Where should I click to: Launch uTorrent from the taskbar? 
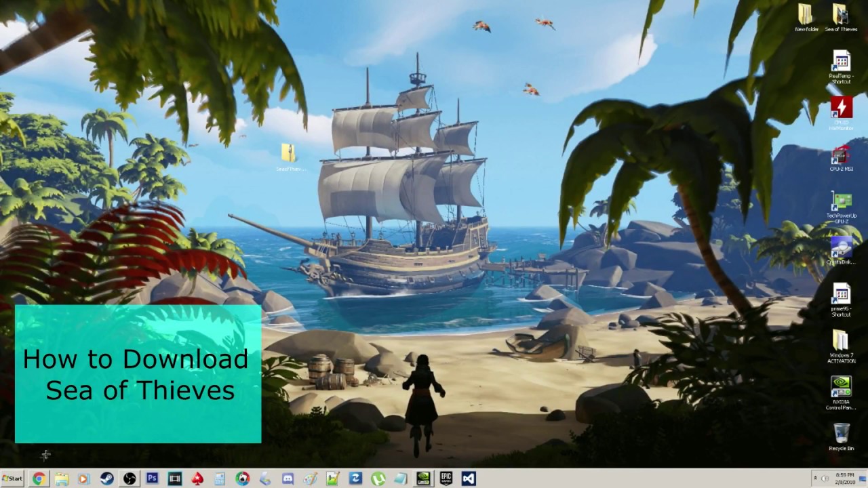click(x=378, y=479)
